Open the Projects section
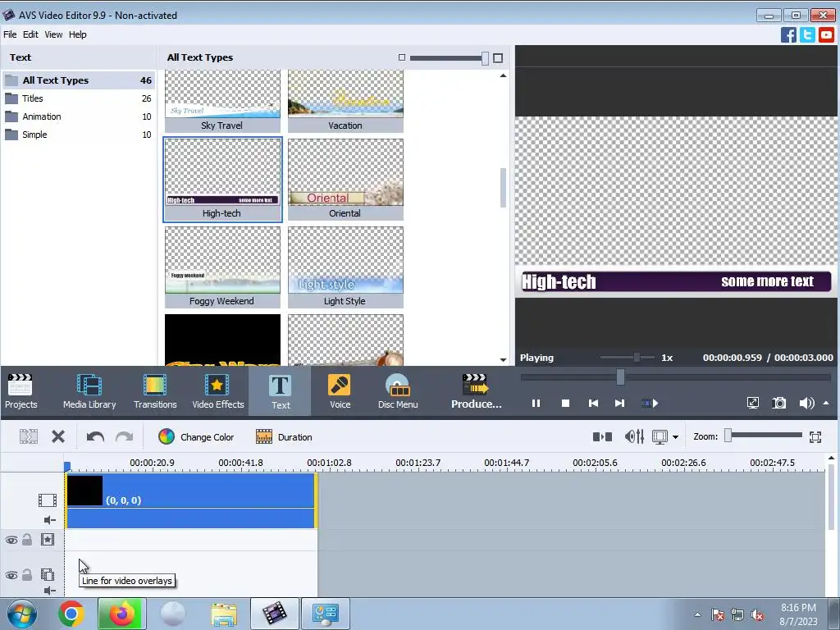 [x=21, y=391]
